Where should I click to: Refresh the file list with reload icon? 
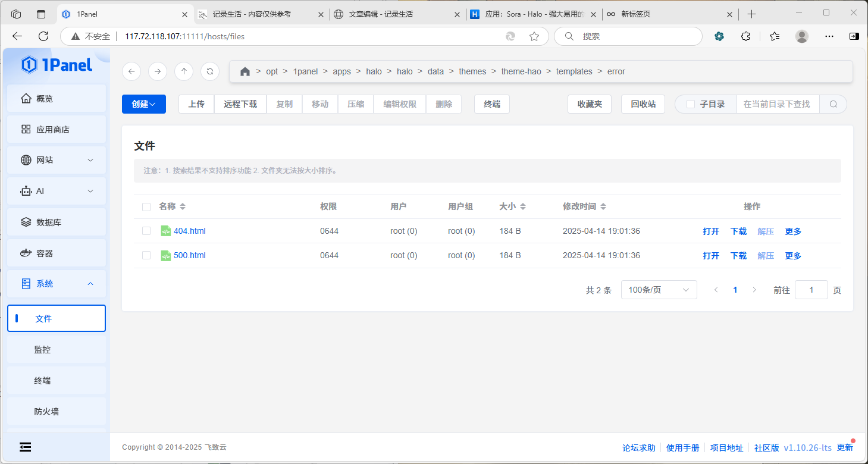[209, 71]
